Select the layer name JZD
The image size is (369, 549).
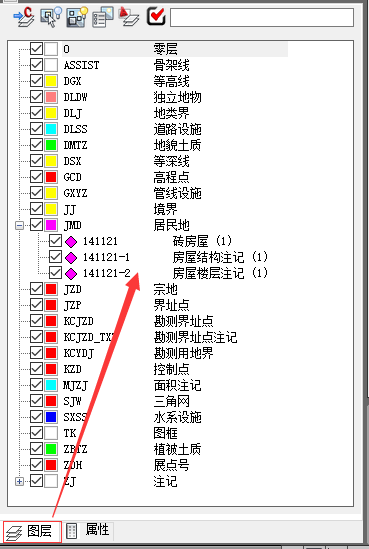tap(72, 289)
